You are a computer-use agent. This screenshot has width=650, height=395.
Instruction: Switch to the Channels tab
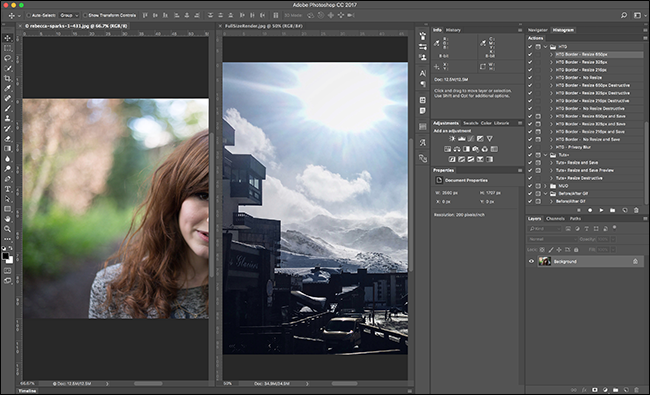[x=555, y=218]
